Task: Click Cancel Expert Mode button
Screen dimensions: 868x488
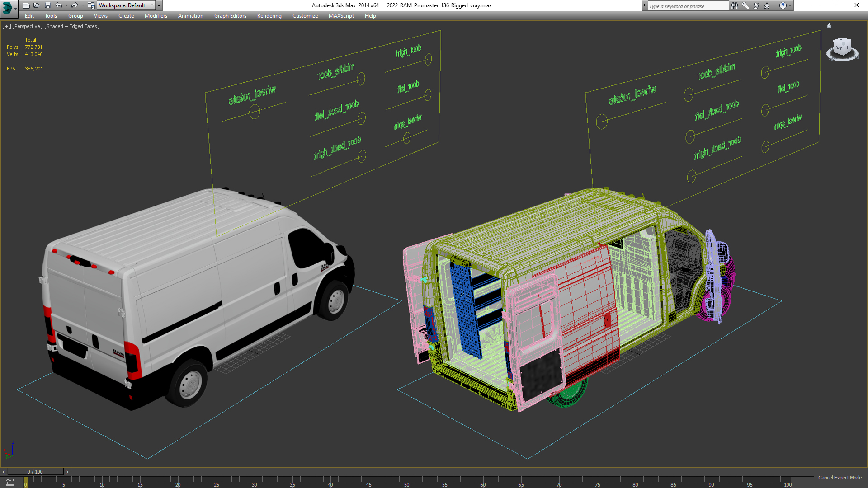Action: 840,478
